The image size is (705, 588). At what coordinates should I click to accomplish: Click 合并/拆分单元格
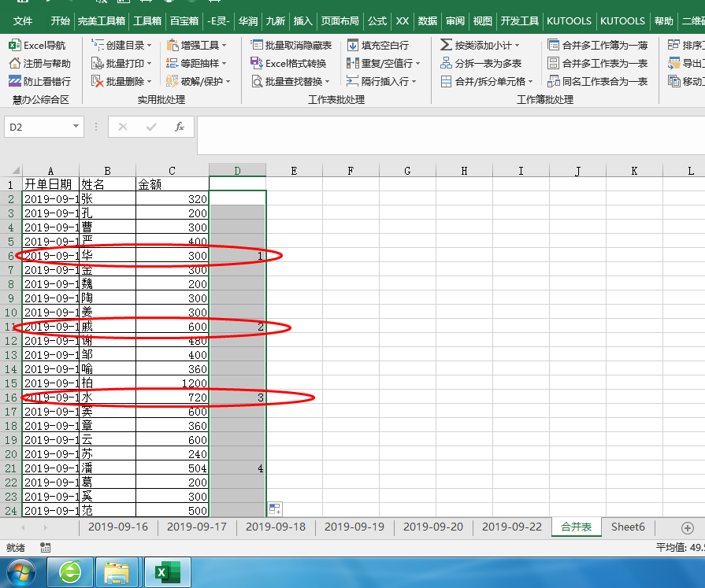click(487, 81)
